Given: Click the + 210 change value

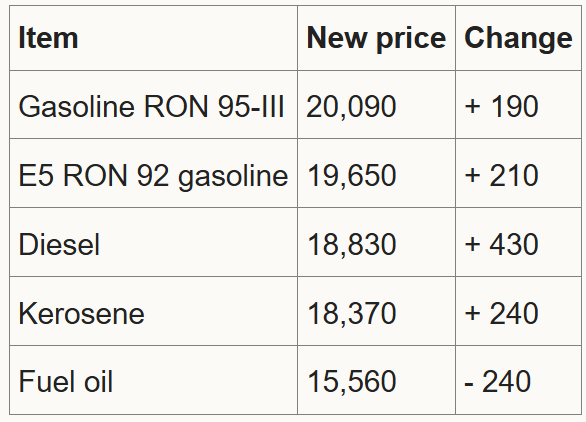Looking at the screenshot, I should [x=501, y=175].
